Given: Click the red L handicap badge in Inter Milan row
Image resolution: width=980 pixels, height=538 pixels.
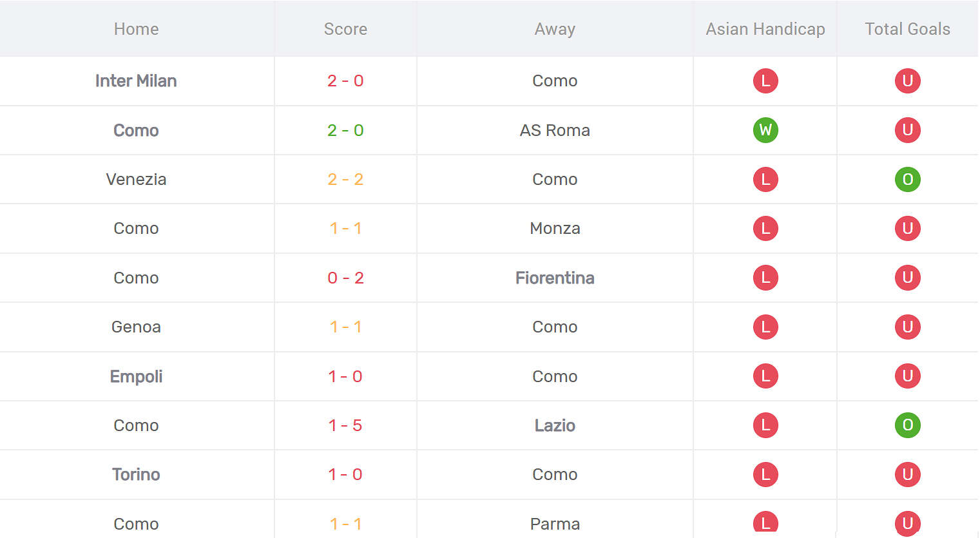Looking at the screenshot, I should pyautogui.click(x=765, y=81).
